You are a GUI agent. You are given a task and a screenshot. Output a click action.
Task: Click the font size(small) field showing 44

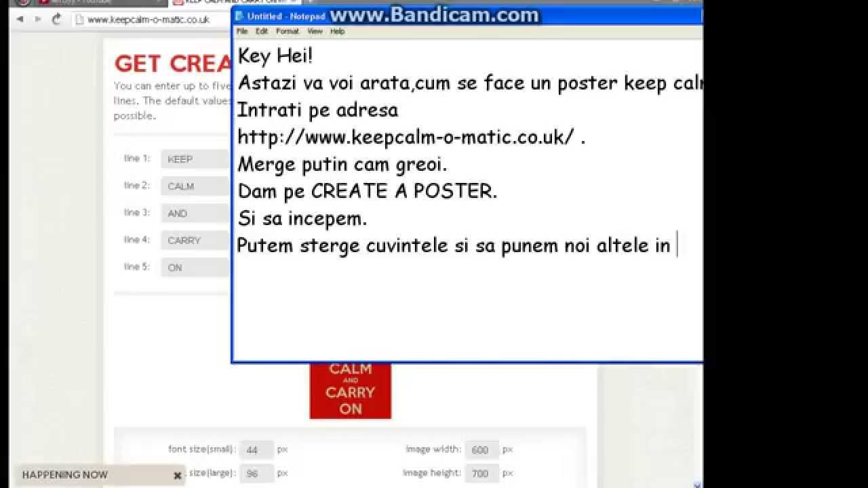[x=256, y=450]
